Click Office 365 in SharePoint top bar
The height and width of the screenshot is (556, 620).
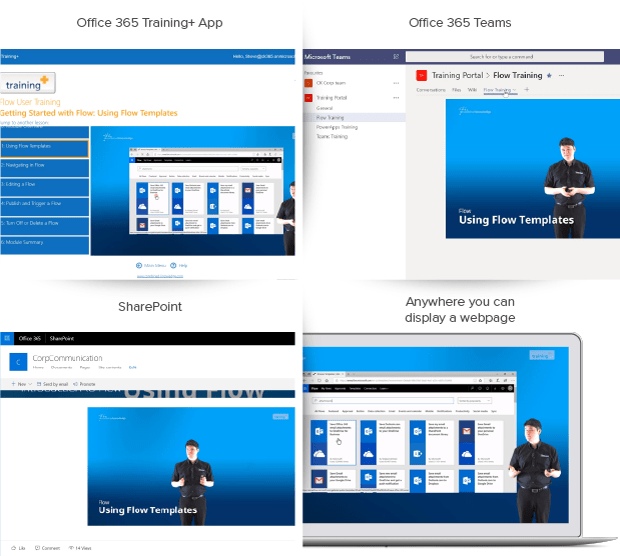pos(30,339)
